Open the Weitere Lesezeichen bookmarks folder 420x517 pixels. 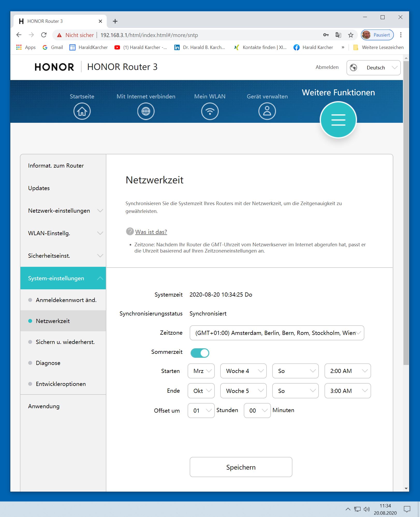[378, 47]
